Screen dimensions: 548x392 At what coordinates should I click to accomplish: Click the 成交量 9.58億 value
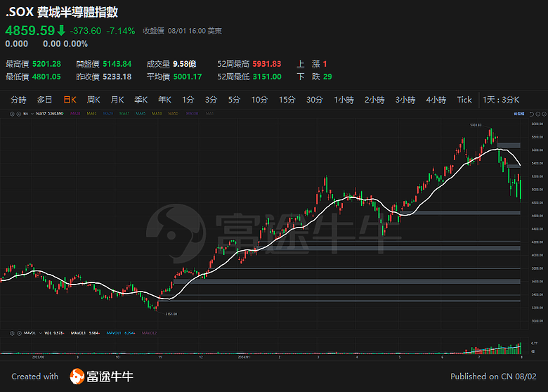[x=185, y=64]
